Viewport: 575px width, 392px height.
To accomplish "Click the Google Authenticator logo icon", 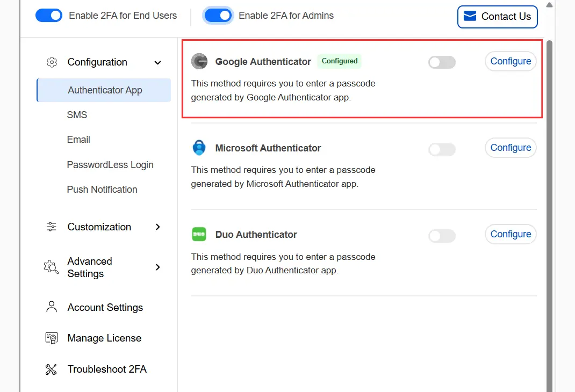I will (199, 61).
